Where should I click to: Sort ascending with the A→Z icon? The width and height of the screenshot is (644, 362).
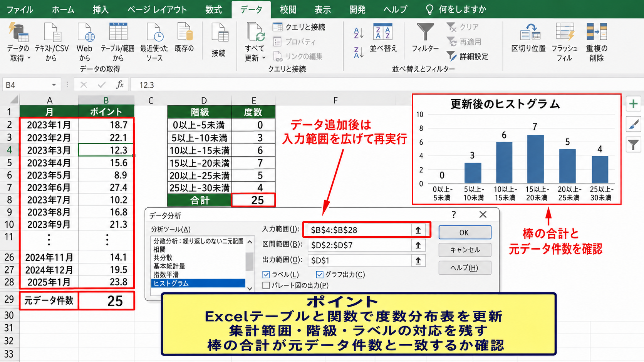click(359, 33)
